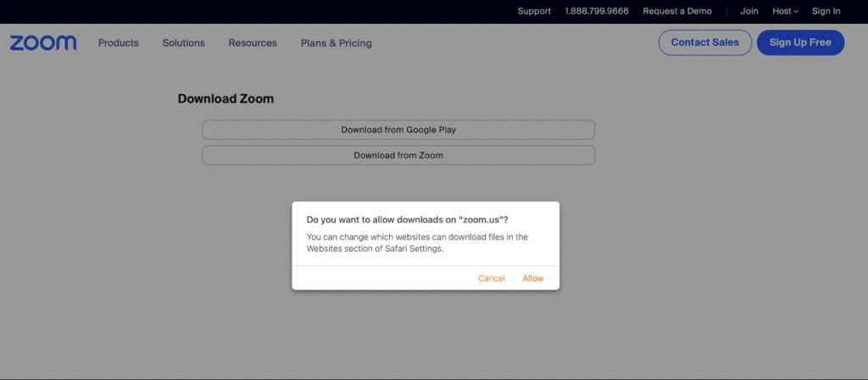Open the Request a Demo link
Screen dimensions: 868x380
pyautogui.click(x=677, y=11)
